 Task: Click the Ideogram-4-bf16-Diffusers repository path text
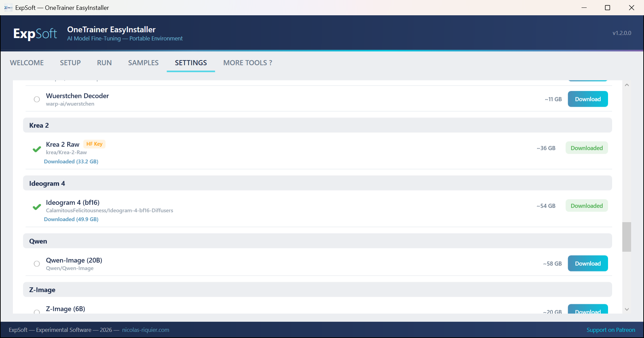point(110,211)
